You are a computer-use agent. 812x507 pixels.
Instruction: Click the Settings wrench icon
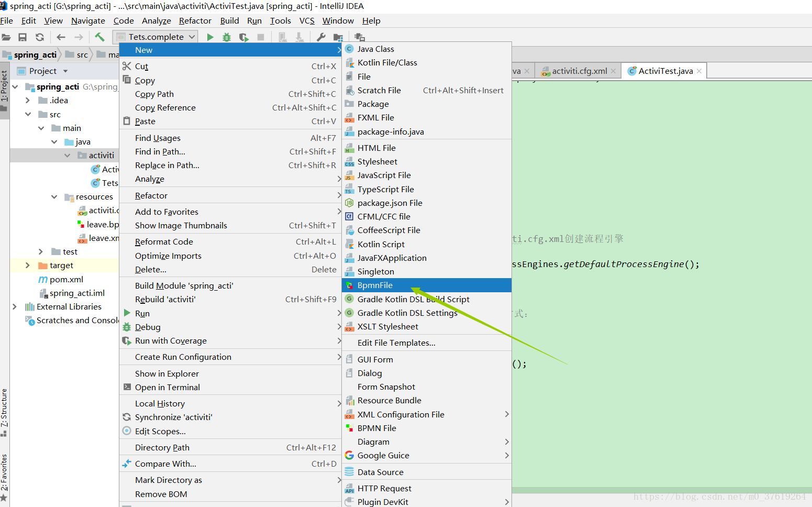click(321, 37)
